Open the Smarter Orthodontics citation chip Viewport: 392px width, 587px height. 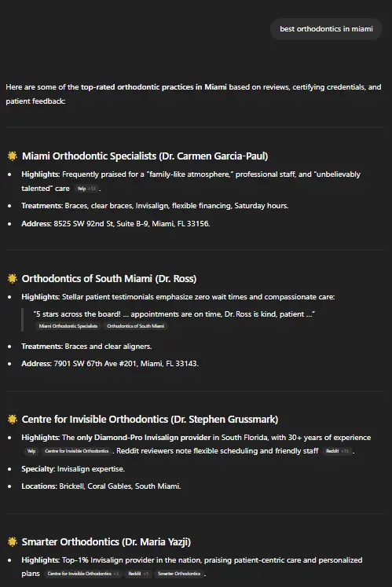tap(179, 574)
